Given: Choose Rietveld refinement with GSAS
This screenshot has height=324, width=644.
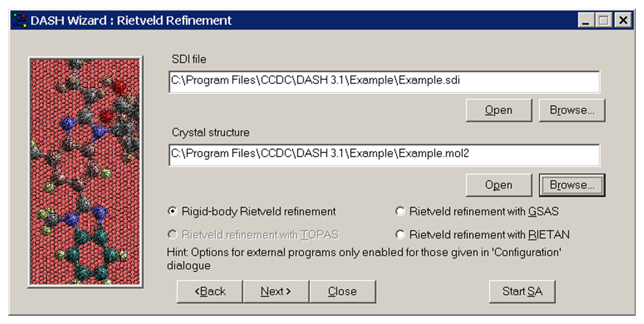Looking at the screenshot, I should [400, 211].
